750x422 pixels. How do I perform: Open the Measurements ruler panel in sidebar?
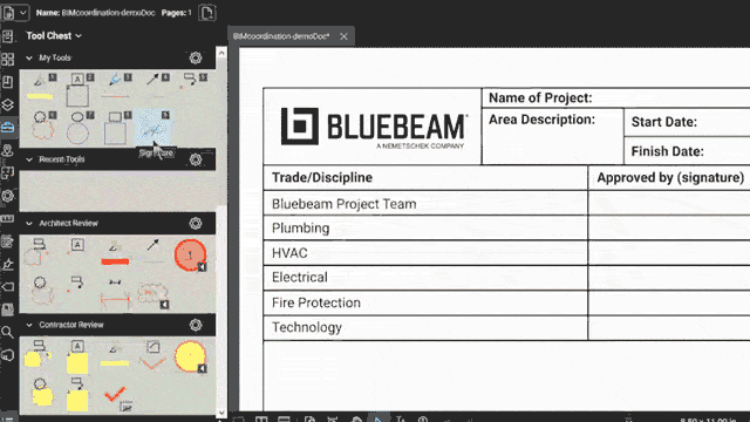pos(8,219)
